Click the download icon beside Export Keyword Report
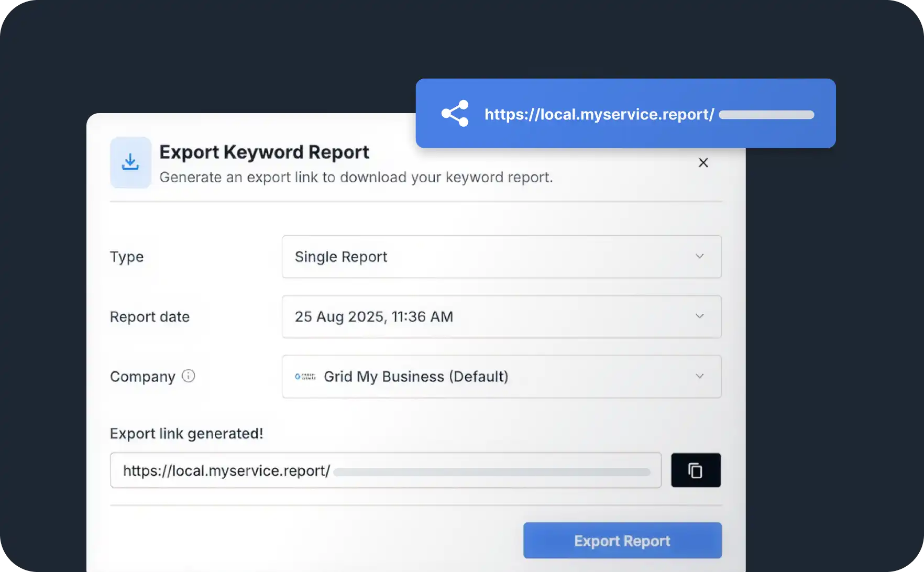The width and height of the screenshot is (924, 572). click(130, 162)
